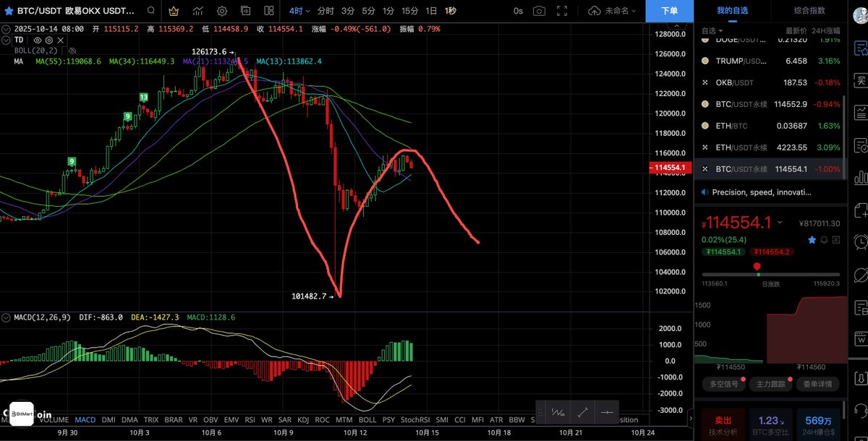Select the zigzag drawing tool in floating toolbar
The height and width of the screenshot is (441, 868).
click(x=558, y=412)
